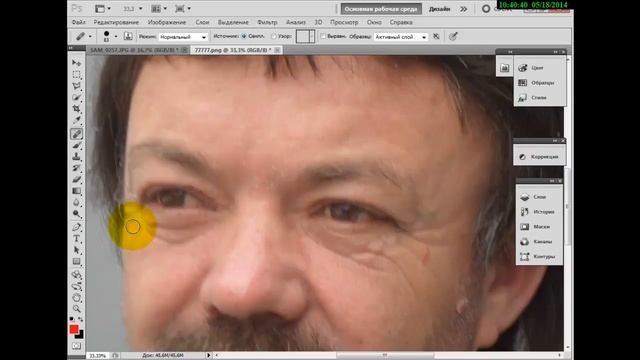Open the Изображение menu

167,22
